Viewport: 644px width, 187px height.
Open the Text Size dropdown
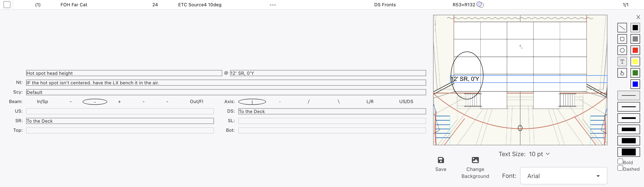(x=539, y=154)
